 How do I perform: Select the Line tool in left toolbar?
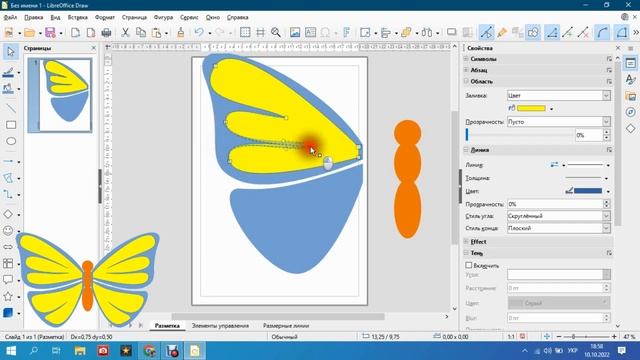tap(11, 108)
